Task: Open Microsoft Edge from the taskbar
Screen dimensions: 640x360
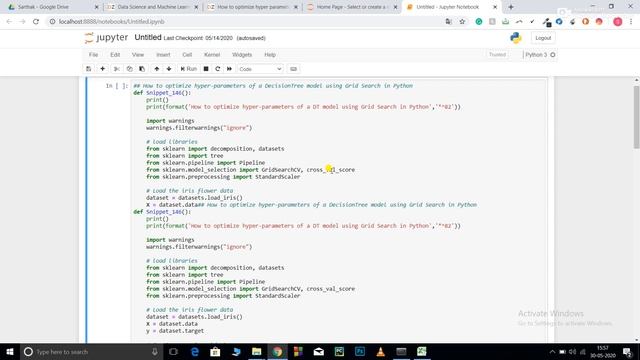Action: click(x=195, y=351)
